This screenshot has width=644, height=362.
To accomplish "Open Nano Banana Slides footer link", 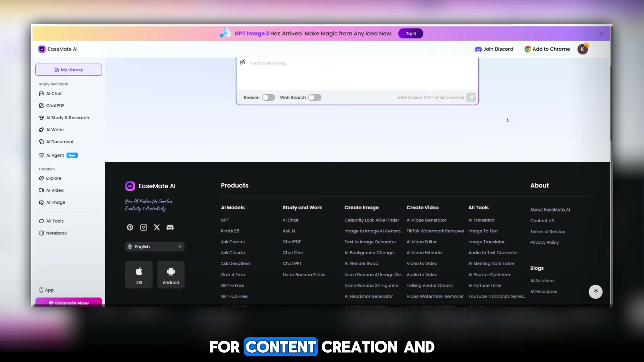I will pyautogui.click(x=304, y=275).
